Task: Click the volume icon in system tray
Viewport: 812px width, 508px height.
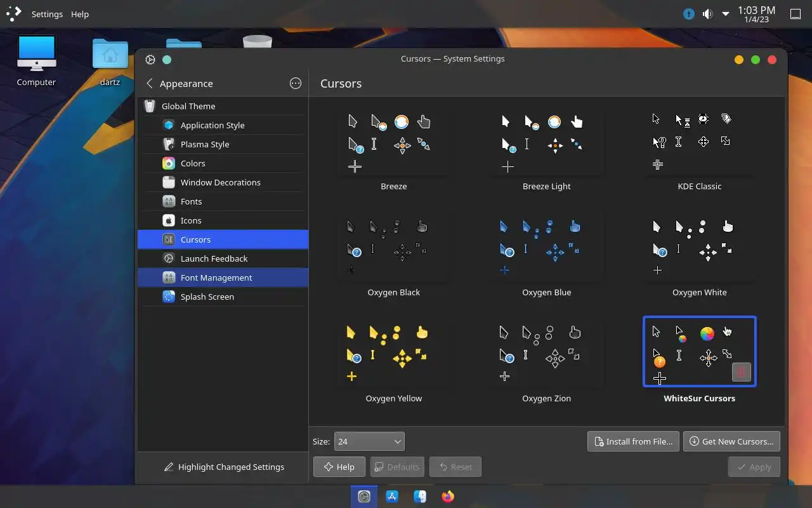Action: tap(707, 14)
